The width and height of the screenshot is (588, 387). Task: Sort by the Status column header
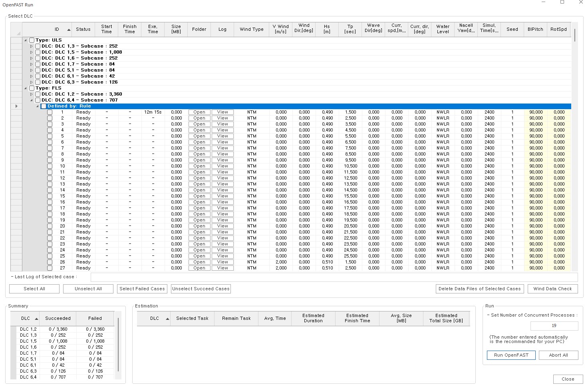[x=83, y=29]
